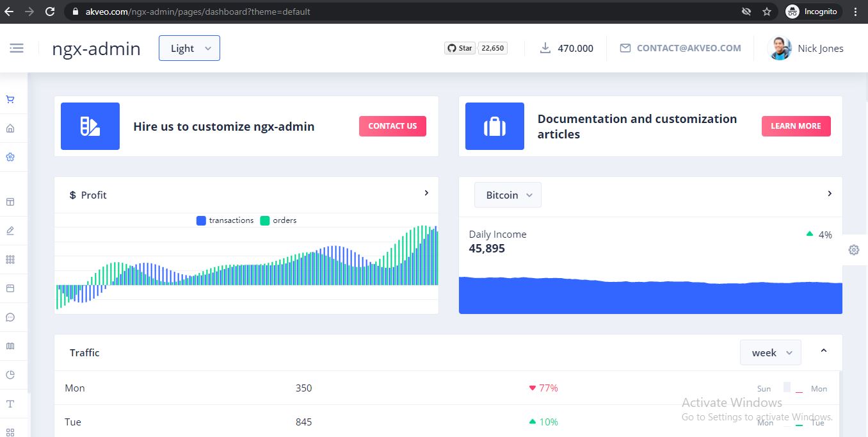Click 'Documentation and customization articles' text
This screenshot has width=868, height=437.
click(638, 126)
